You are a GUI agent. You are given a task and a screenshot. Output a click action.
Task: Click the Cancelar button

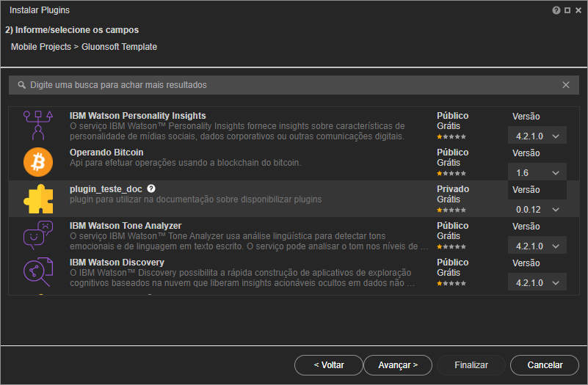coord(545,365)
